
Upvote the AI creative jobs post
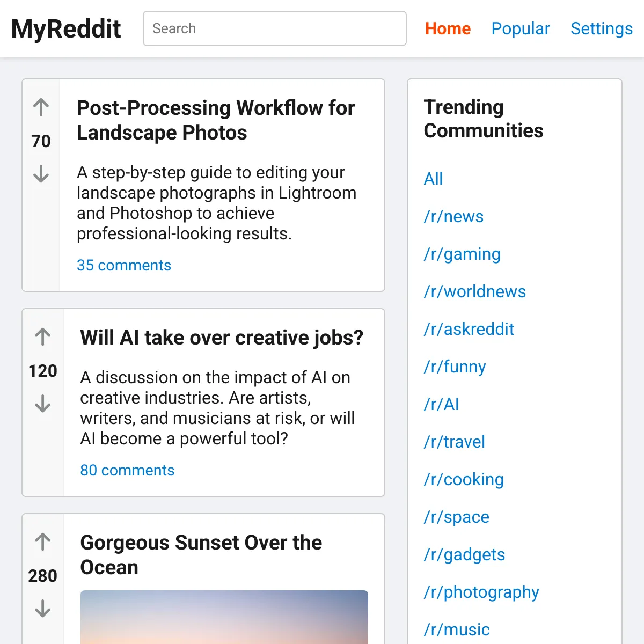pos(42,336)
